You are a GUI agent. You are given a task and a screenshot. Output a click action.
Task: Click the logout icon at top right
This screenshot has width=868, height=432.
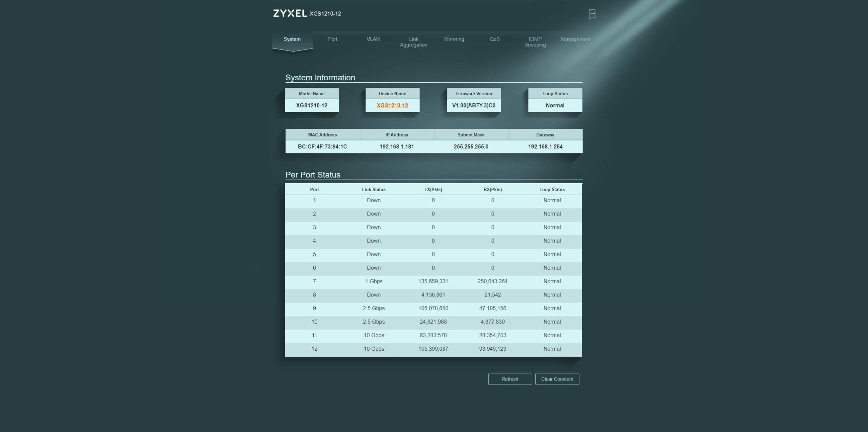592,14
